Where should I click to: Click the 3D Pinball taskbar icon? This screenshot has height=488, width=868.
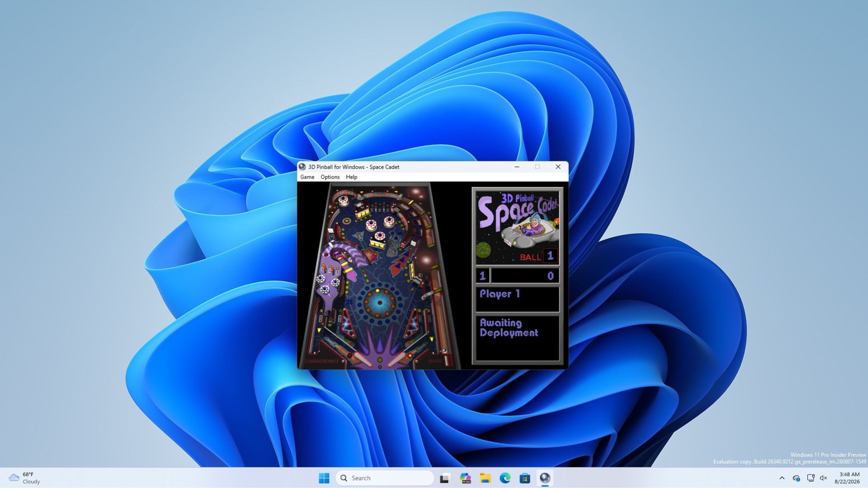545,478
